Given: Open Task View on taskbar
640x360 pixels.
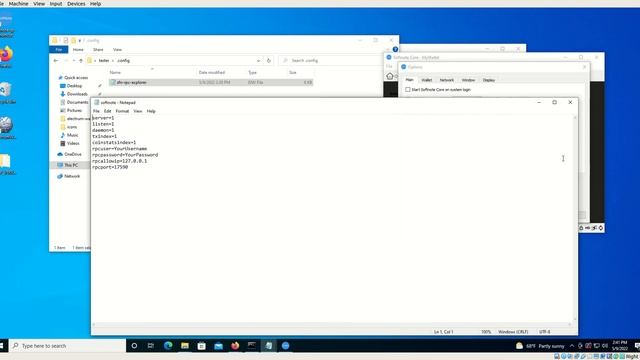Looking at the screenshot, I should point(151,346).
